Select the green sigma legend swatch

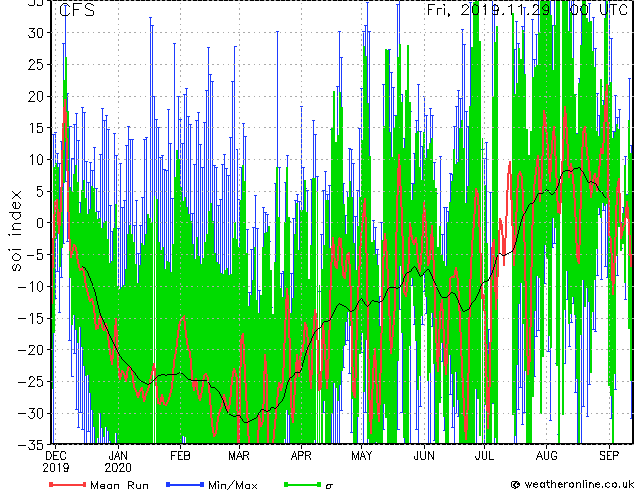point(303,484)
